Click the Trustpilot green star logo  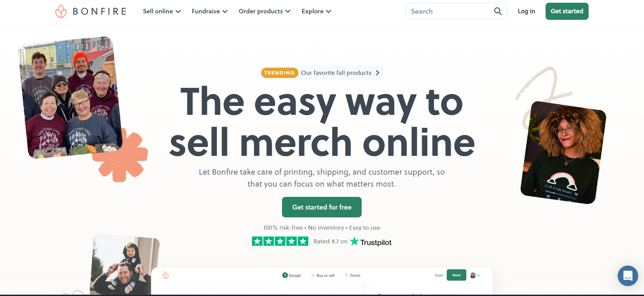(354, 241)
